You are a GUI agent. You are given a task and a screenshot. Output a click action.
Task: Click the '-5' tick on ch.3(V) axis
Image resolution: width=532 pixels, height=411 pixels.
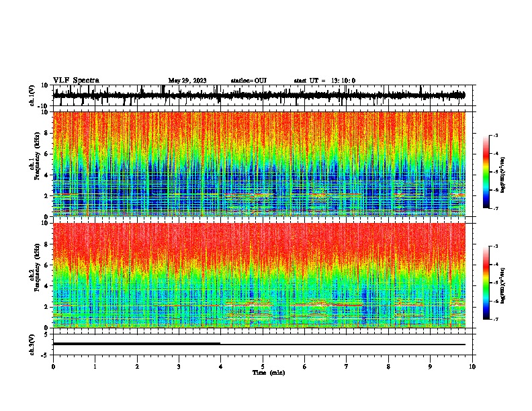45,355
